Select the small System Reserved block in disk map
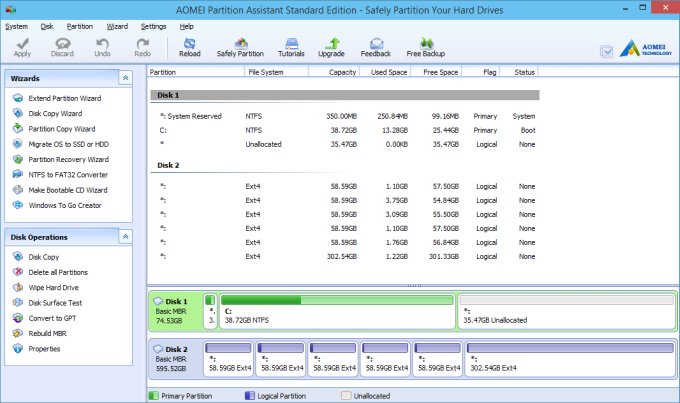 [210, 311]
